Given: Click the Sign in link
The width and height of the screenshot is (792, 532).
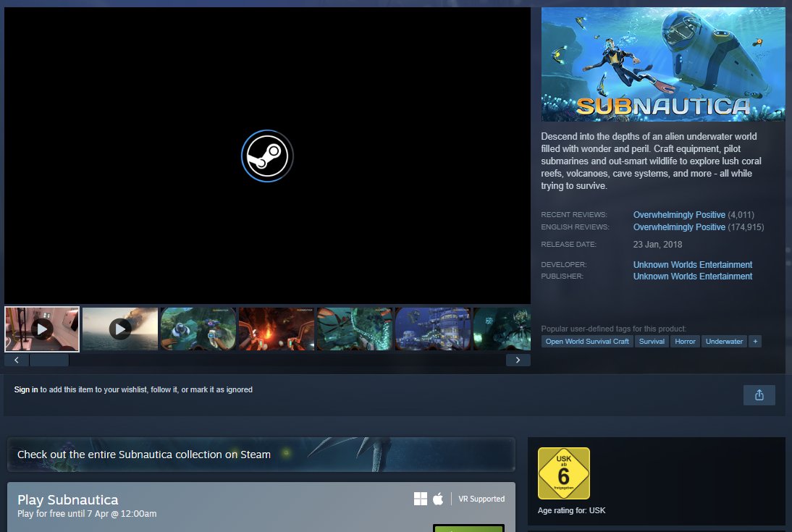Looking at the screenshot, I should (26, 389).
